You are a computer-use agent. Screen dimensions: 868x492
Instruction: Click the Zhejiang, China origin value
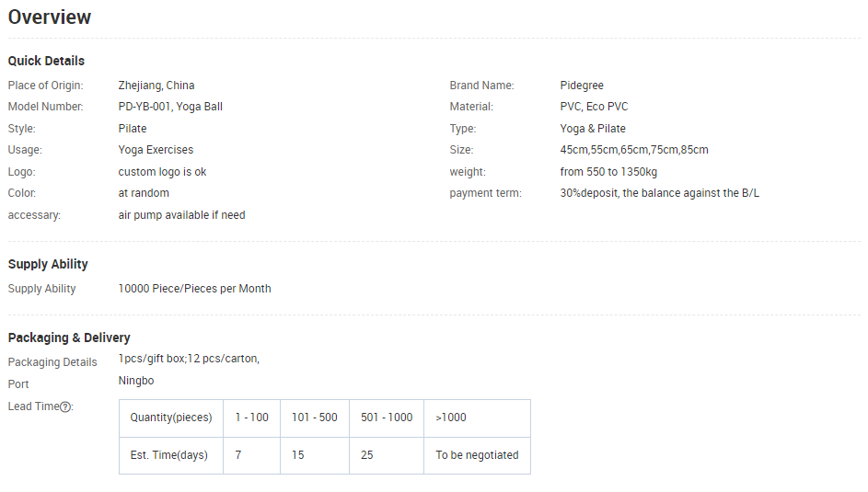156,86
